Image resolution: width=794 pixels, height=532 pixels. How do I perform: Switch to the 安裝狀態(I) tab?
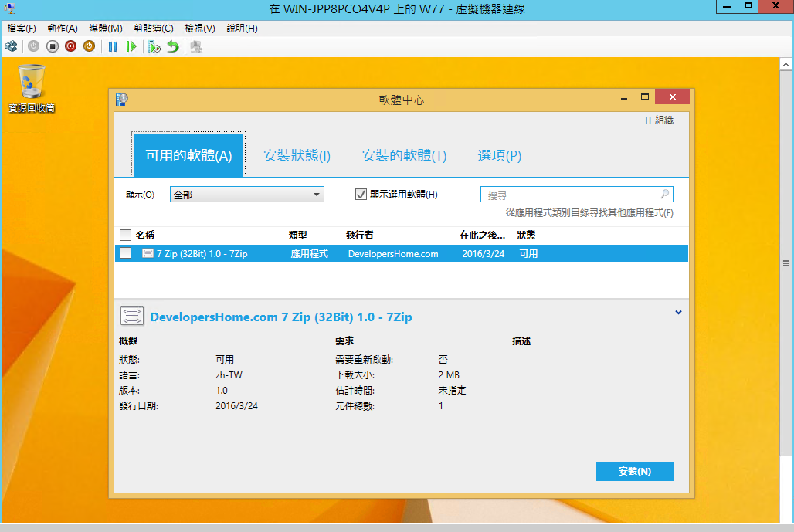(x=297, y=155)
